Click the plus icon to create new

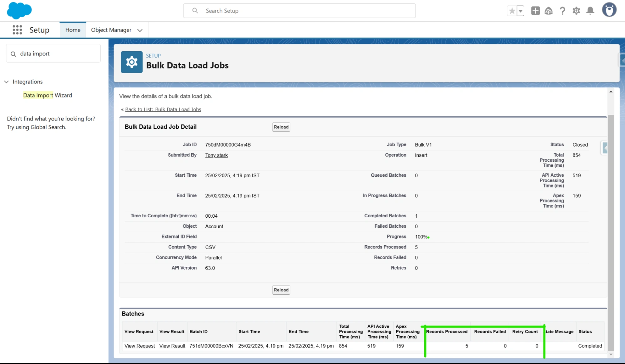click(535, 11)
